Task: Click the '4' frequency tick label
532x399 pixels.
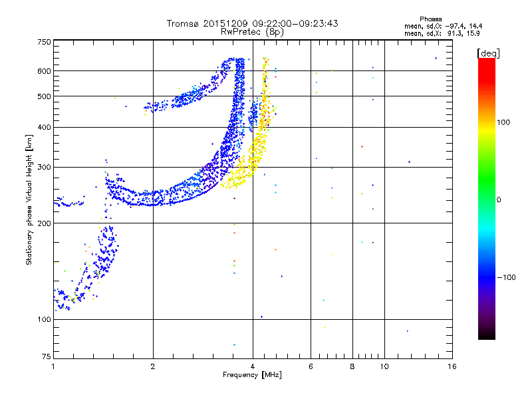Action: point(253,366)
